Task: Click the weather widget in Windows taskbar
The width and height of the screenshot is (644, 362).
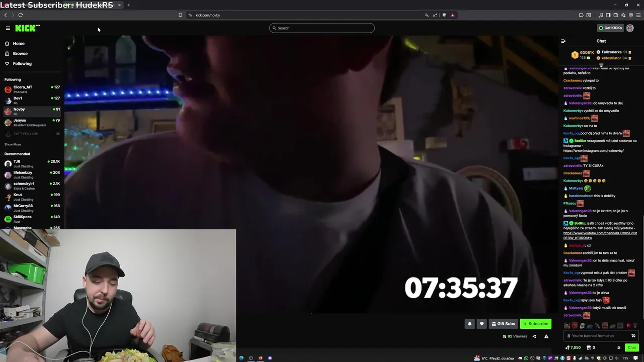Action: tap(494, 358)
